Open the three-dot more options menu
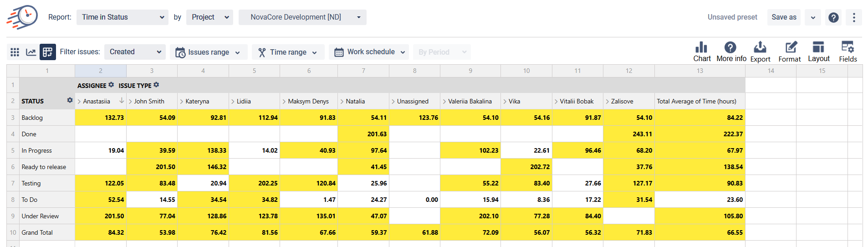This screenshot has height=247, width=868. click(854, 17)
